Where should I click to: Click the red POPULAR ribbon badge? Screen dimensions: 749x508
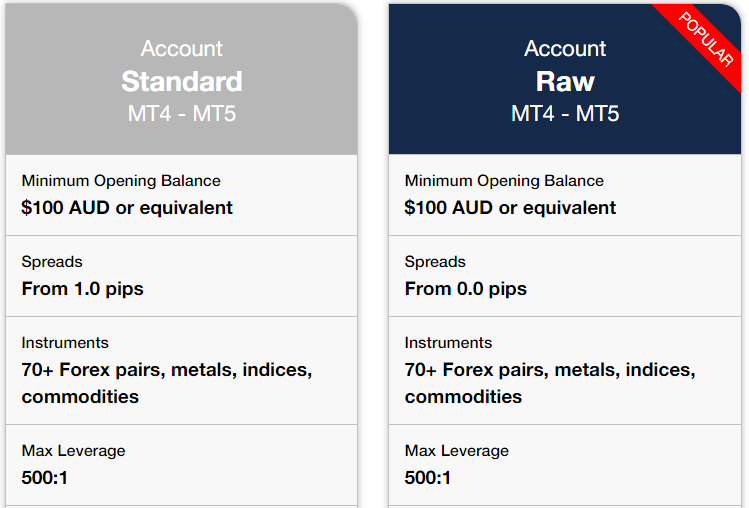(705, 40)
